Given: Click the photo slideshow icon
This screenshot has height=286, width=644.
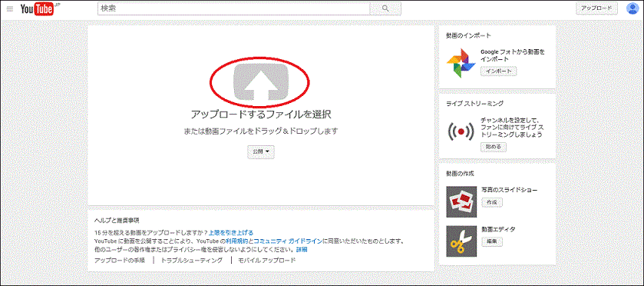Looking at the screenshot, I should point(461,201).
